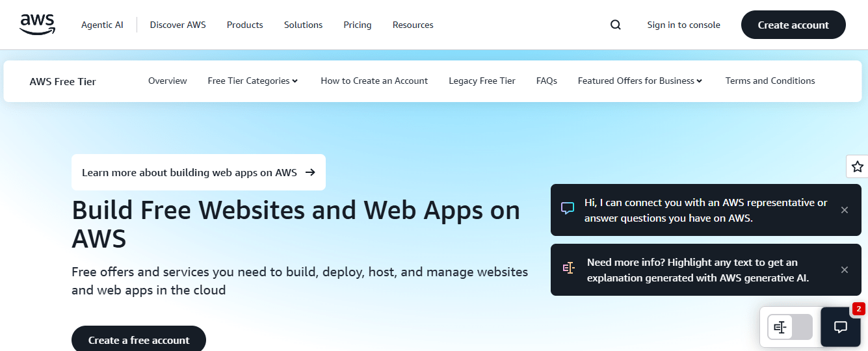
Task: Click the star feedback icon
Action: (858, 166)
